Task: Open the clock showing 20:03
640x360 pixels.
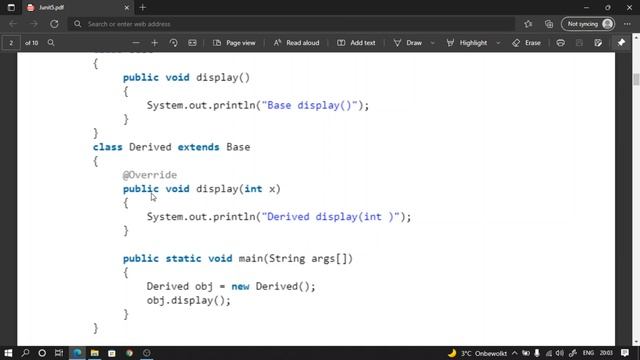Action: tap(606, 353)
